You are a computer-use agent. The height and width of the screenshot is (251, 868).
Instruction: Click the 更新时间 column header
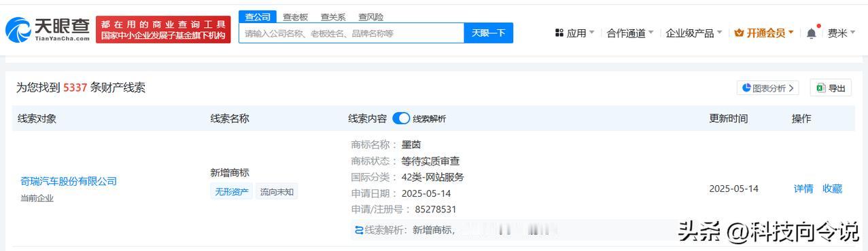(729, 118)
